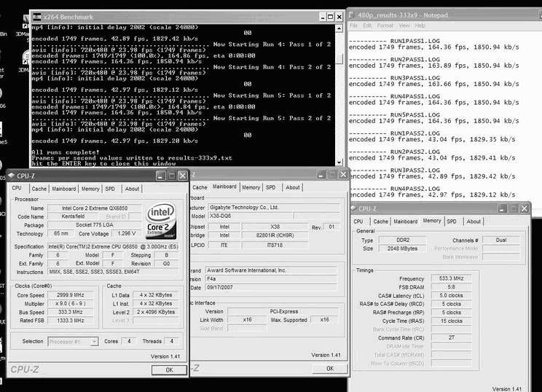Open the Format menu in Notepad
The height and width of the screenshot is (392, 542).
tap(385, 26)
